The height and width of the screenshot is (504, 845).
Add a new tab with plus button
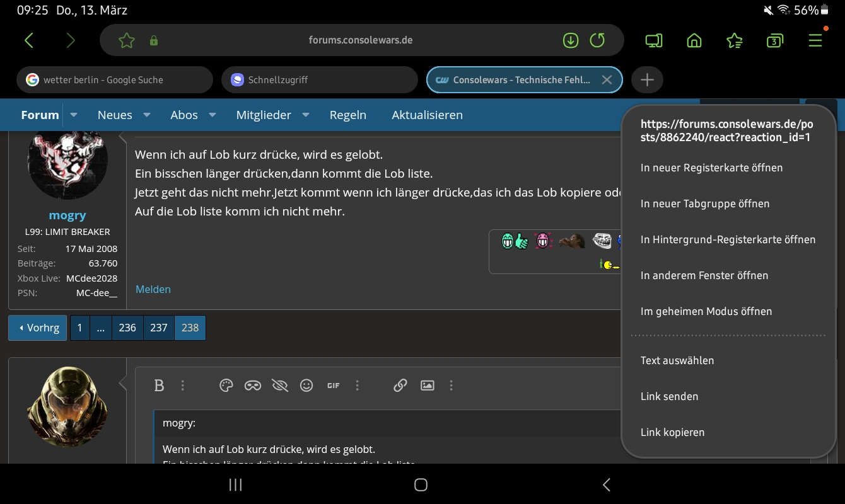(647, 80)
